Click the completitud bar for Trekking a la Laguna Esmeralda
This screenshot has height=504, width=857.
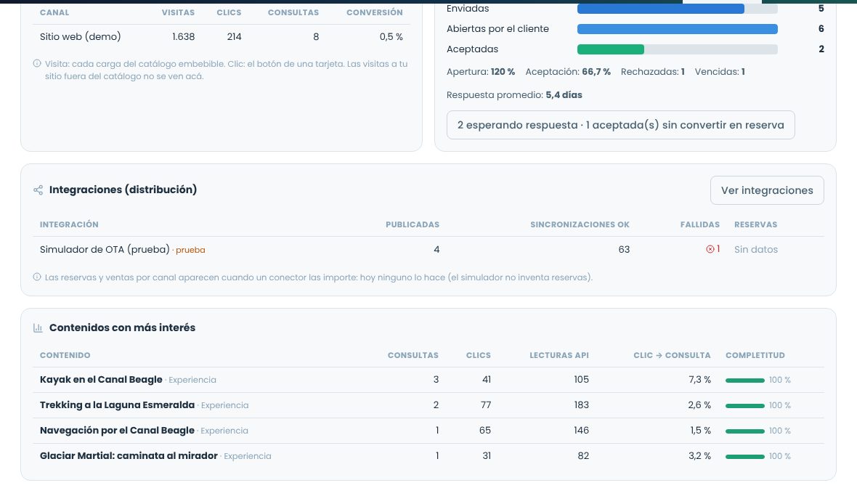(745, 406)
